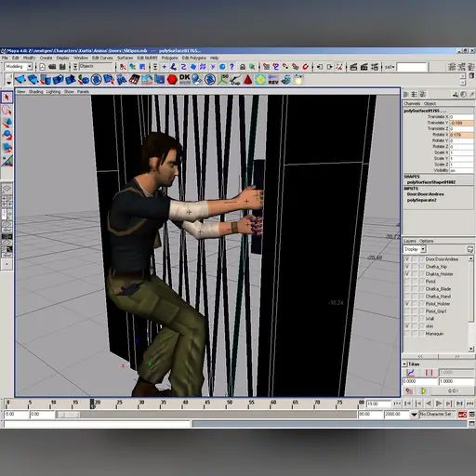Click the Translate Y value field
This screenshot has height=476, width=476.
point(461,123)
